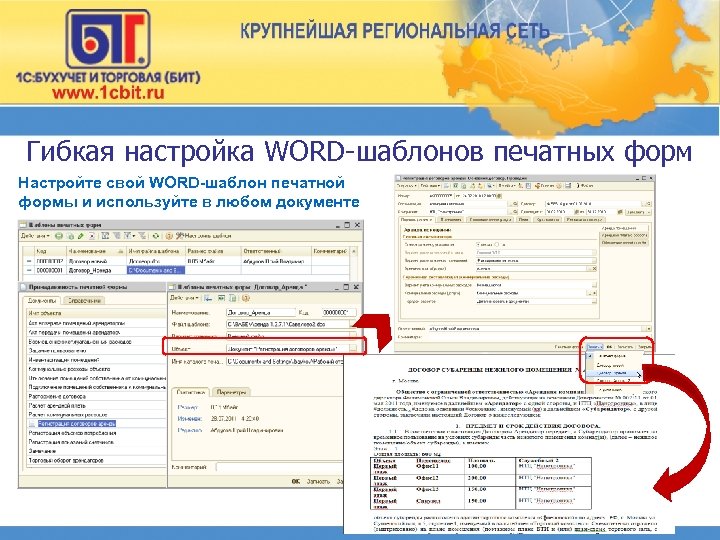Switch to Документы tab in form ownership panel
The height and width of the screenshot is (540, 720).
[42, 301]
